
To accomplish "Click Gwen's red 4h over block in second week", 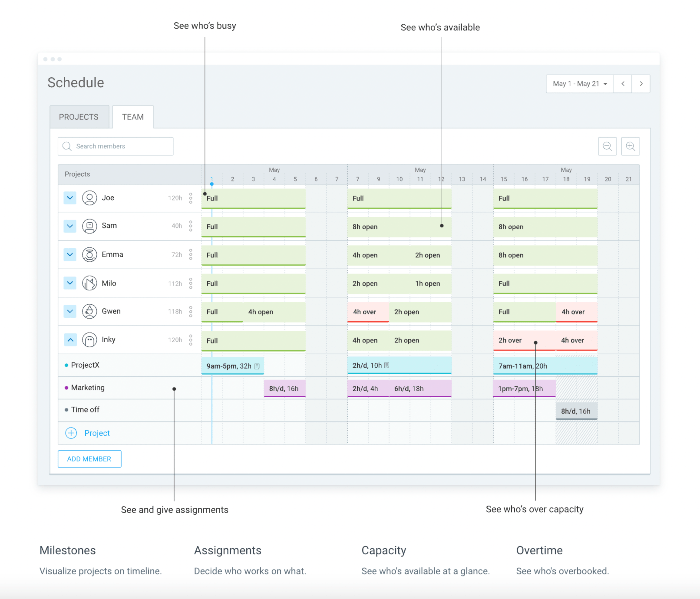I will 368,312.
